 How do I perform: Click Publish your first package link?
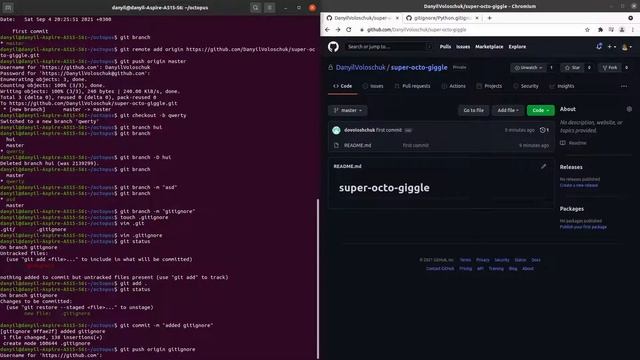(x=583, y=227)
